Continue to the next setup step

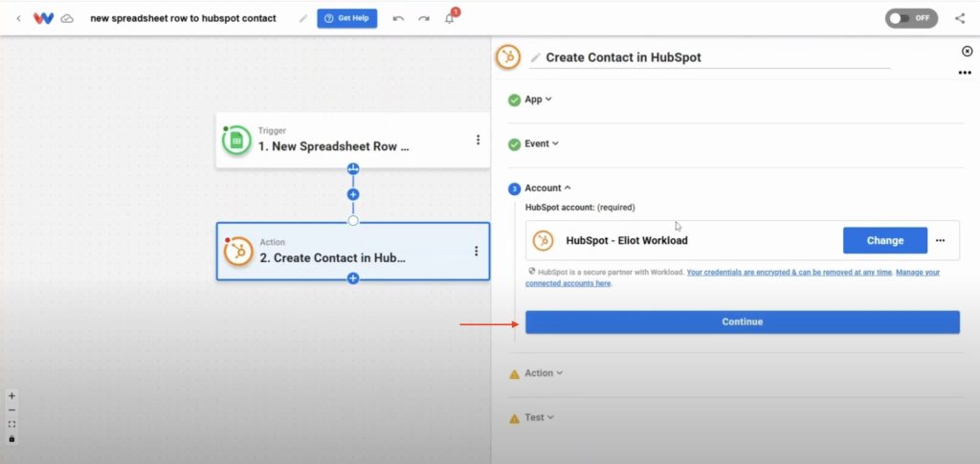click(x=742, y=322)
